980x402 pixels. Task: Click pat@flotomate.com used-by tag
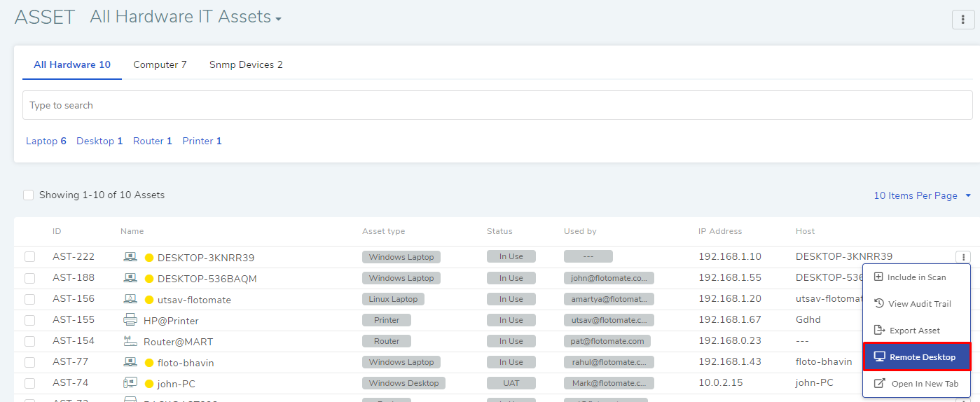click(607, 341)
